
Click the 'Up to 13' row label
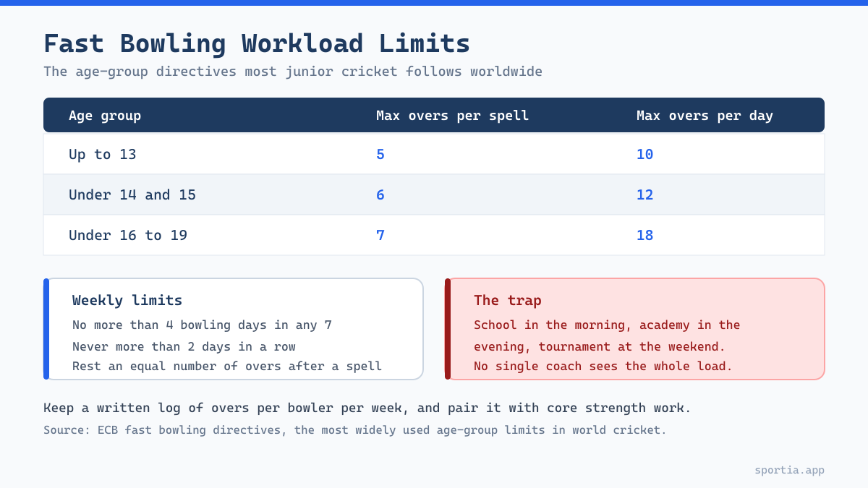[x=103, y=154]
